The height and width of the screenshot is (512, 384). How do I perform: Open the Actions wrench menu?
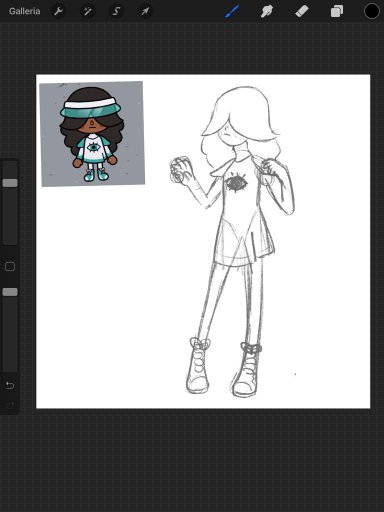point(58,11)
